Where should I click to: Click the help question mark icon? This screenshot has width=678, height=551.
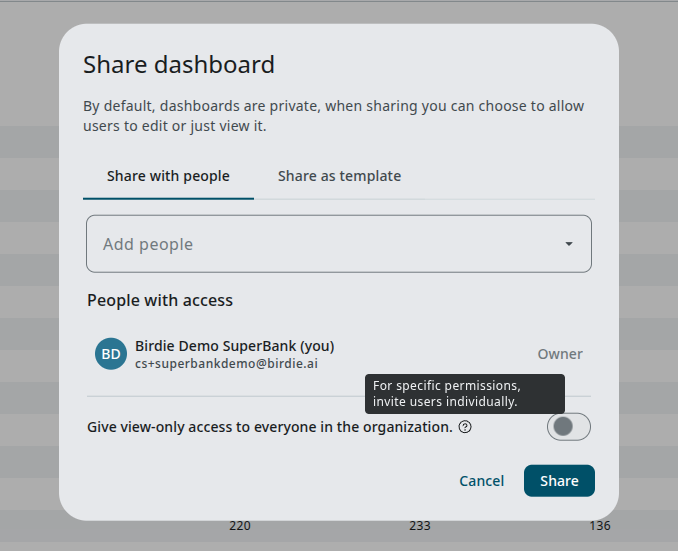(465, 427)
